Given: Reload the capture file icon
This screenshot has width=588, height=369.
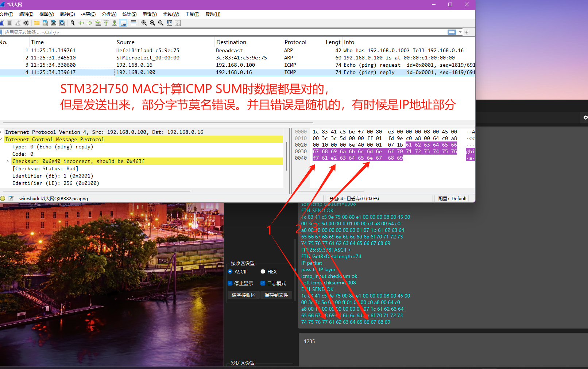Looking at the screenshot, I should tap(62, 23).
